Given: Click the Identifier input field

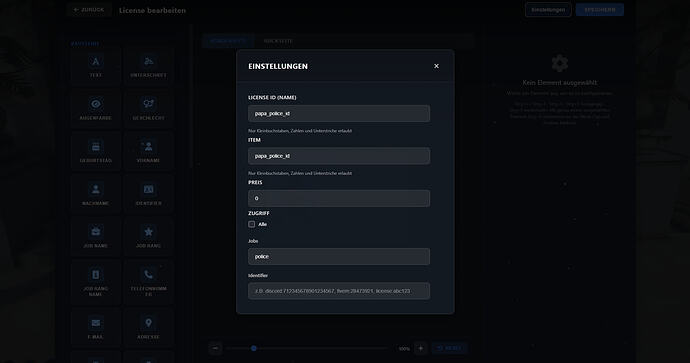Looking at the screenshot, I should (x=339, y=291).
